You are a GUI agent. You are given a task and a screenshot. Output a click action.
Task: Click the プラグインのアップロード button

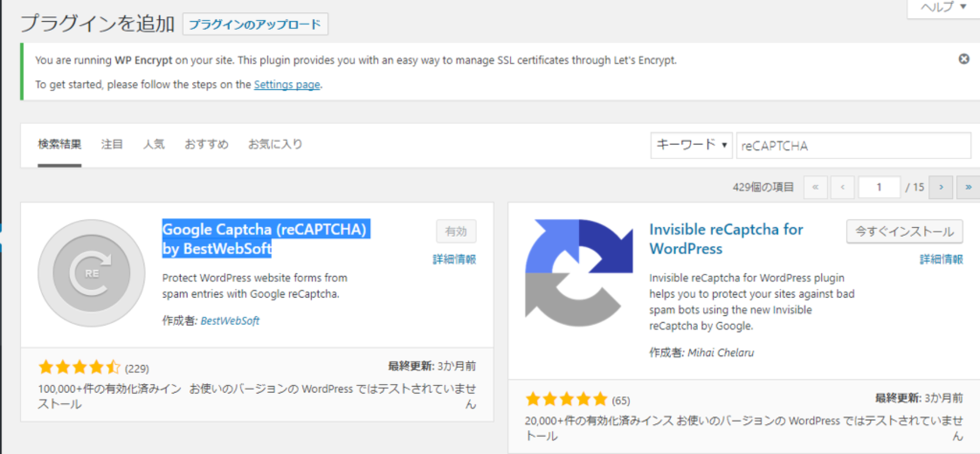(x=255, y=24)
